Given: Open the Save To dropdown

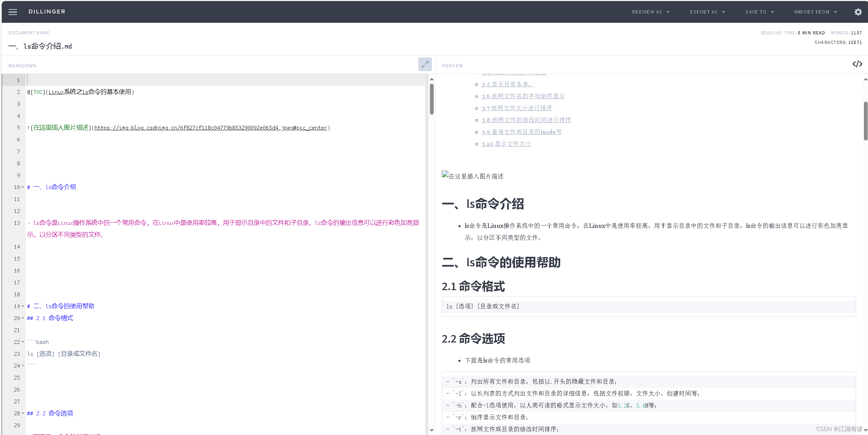Looking at the screenshot, I should tap(759, 12).
